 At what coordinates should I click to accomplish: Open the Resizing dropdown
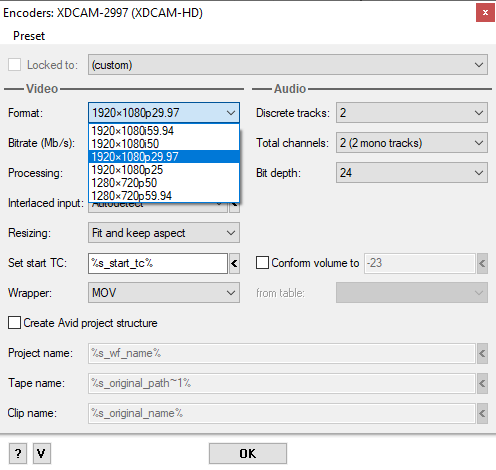click(x=164, y=233)
